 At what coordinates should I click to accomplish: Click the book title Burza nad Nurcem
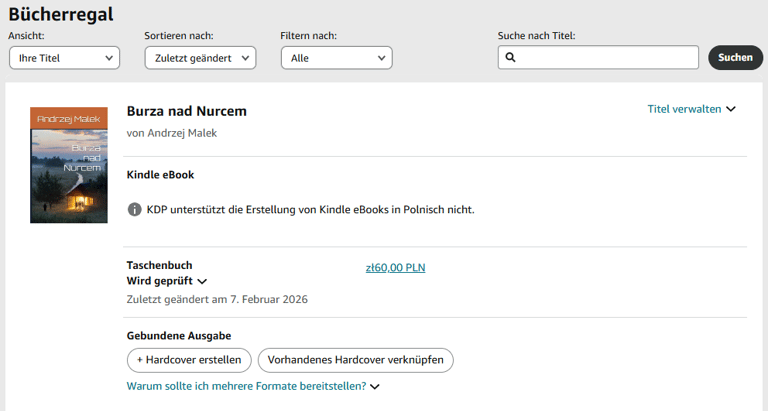coord(187,111)
